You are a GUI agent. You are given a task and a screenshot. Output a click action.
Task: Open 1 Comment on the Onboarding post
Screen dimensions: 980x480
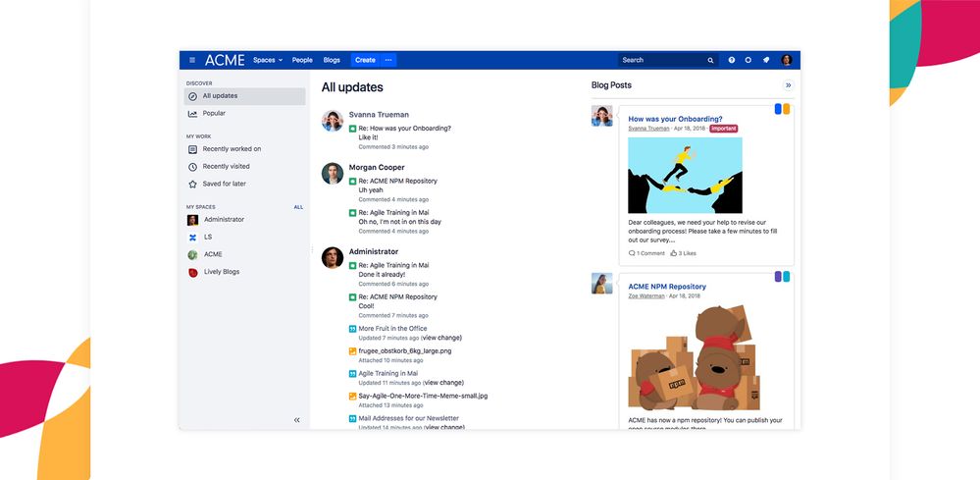(x=646, y=254)
